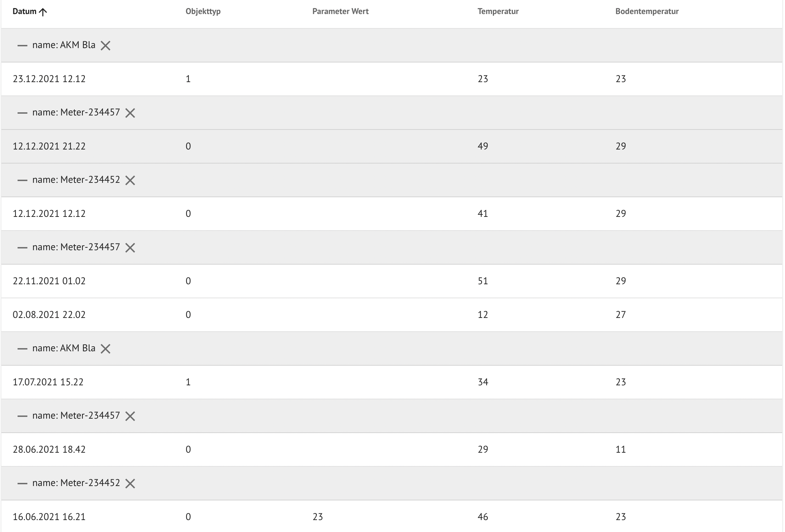
Task: Click the Bodentemperatur column header
Action: [x=647, y=12]
